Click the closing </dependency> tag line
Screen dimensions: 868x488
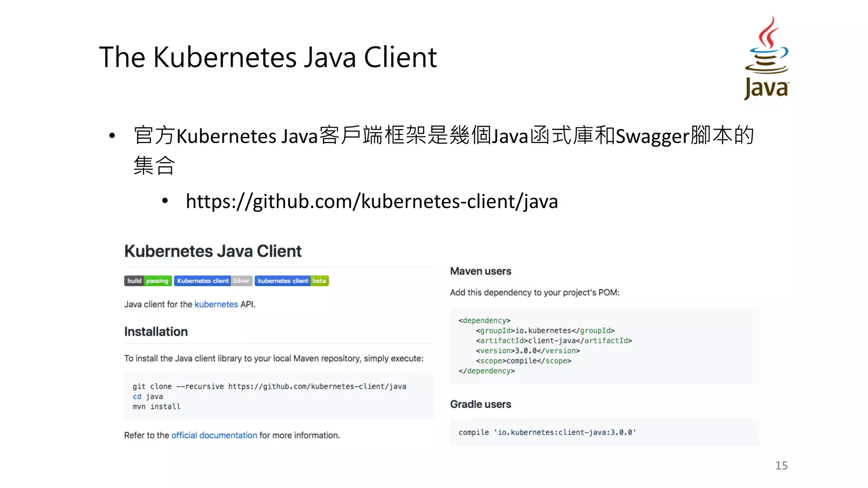tap(487, 371)
